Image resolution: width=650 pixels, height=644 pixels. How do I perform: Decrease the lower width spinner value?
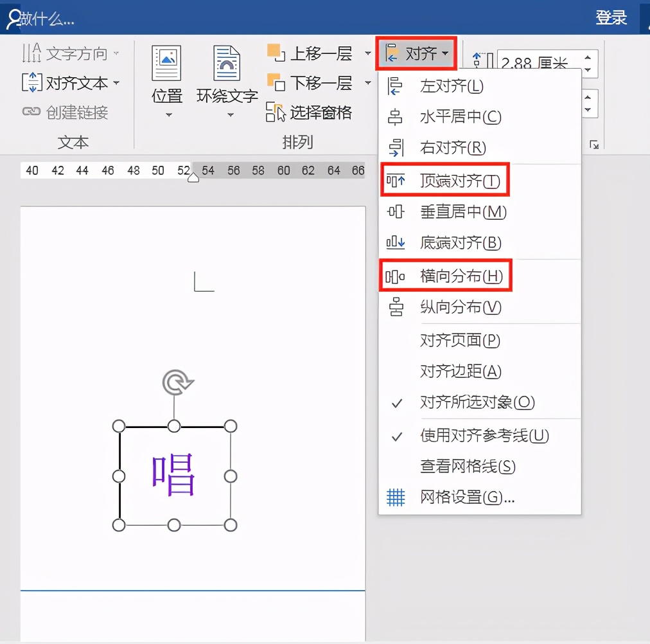pos(588,110)
